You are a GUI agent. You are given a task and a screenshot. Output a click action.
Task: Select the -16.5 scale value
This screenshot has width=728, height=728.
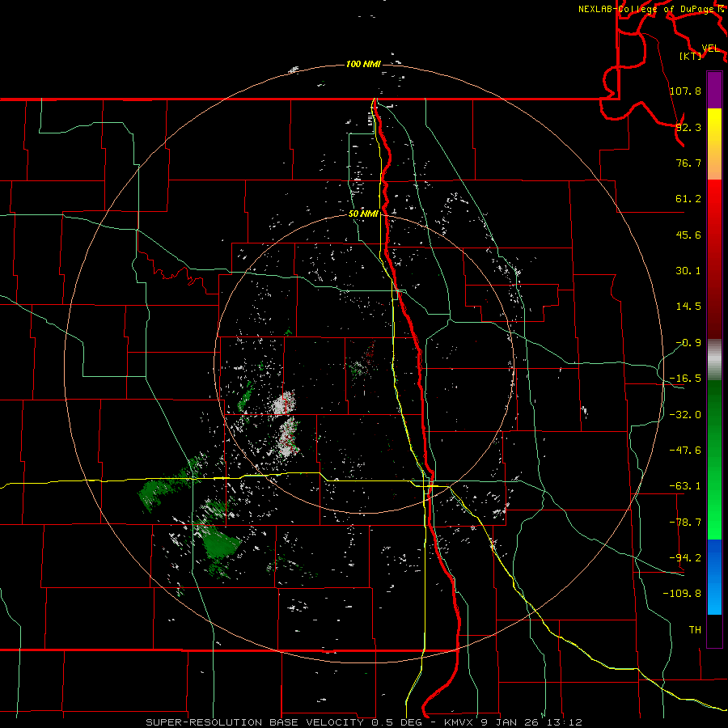pyautogui.click(x=685, y=379)
